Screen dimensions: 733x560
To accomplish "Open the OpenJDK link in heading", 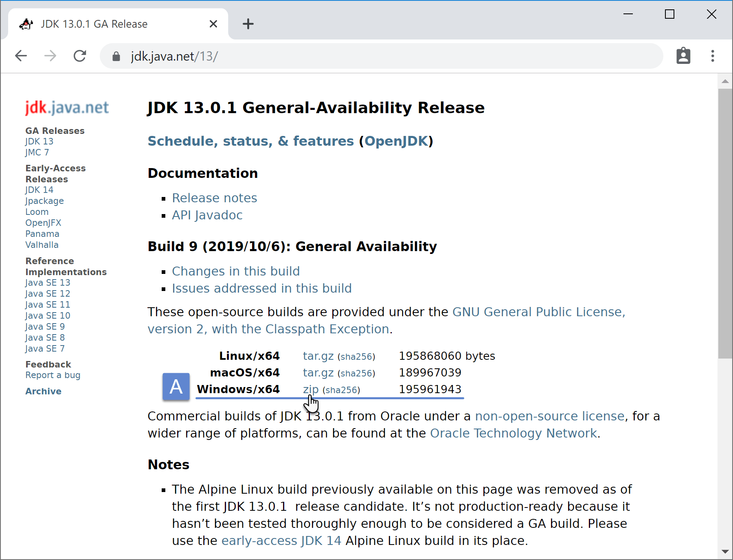I will pyautogui.click(x=396, y=141).
